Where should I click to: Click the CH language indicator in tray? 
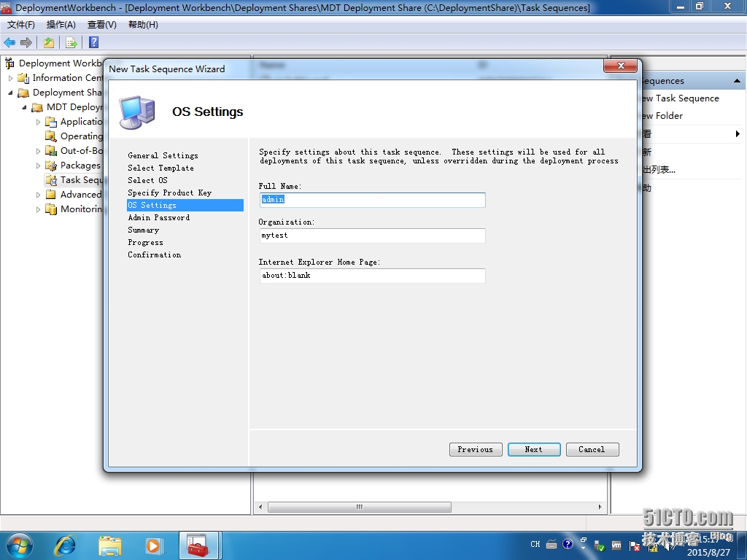535,544
